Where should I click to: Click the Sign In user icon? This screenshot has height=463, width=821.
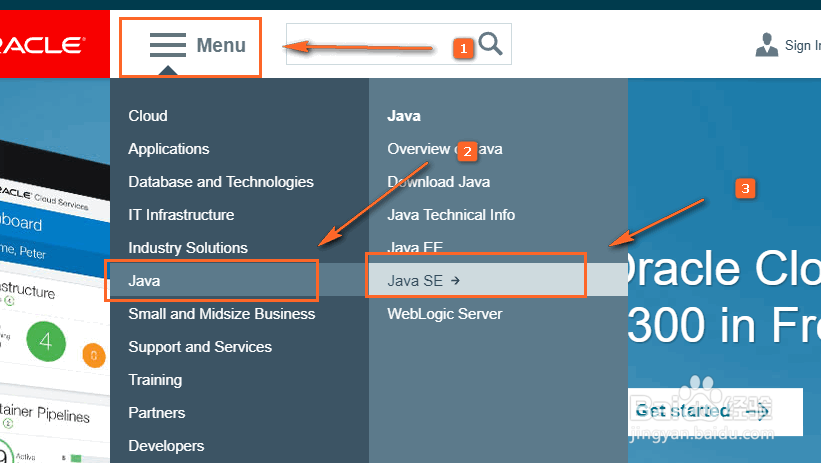(767, 45)
